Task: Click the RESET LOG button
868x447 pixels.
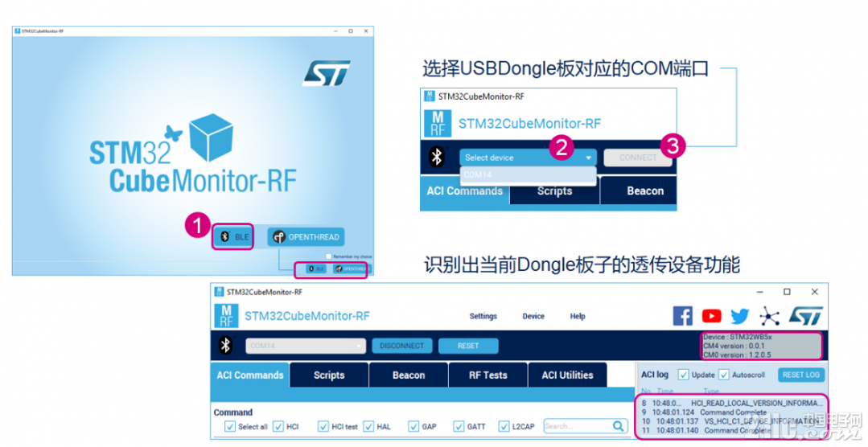Action: click(x=801, y=375)
